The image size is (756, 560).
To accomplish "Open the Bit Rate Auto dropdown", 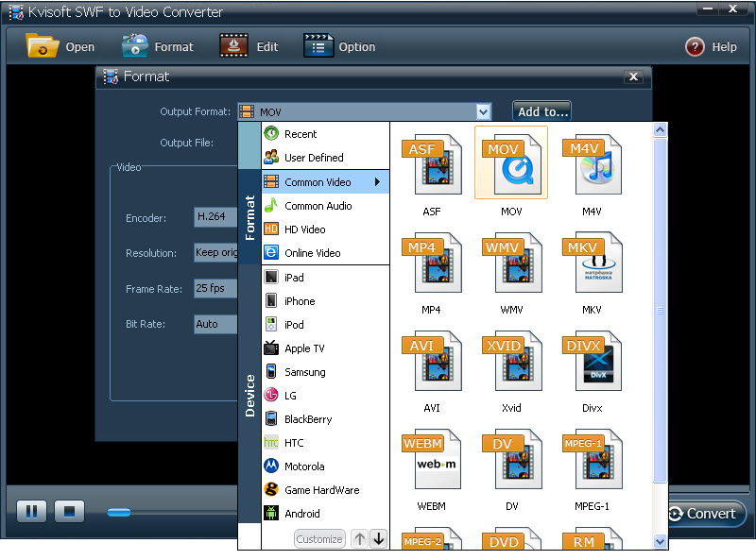I will (x=215, y=324).
